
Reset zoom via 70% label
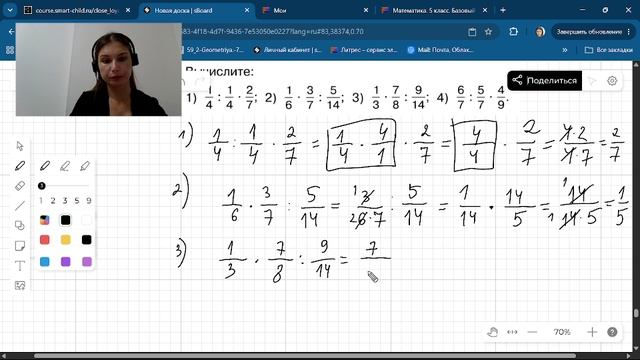pyautogui.click(x=562, y=332)
